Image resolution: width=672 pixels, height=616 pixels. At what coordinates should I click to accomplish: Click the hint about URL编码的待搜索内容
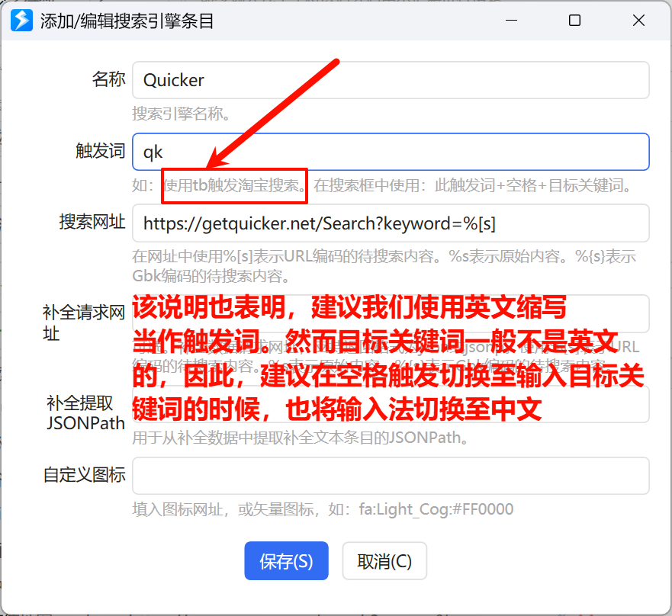384,266
